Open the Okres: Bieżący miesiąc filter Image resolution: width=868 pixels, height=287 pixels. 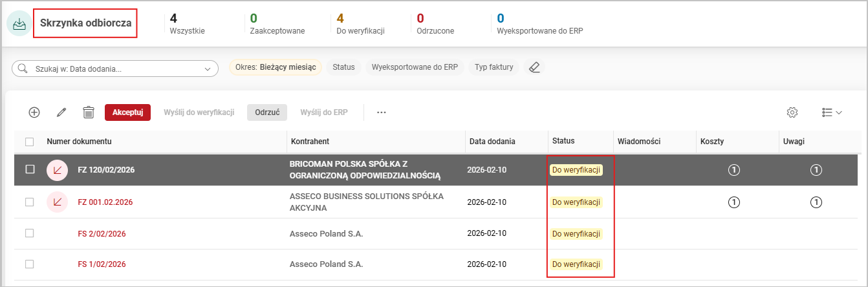click(276, 67)
